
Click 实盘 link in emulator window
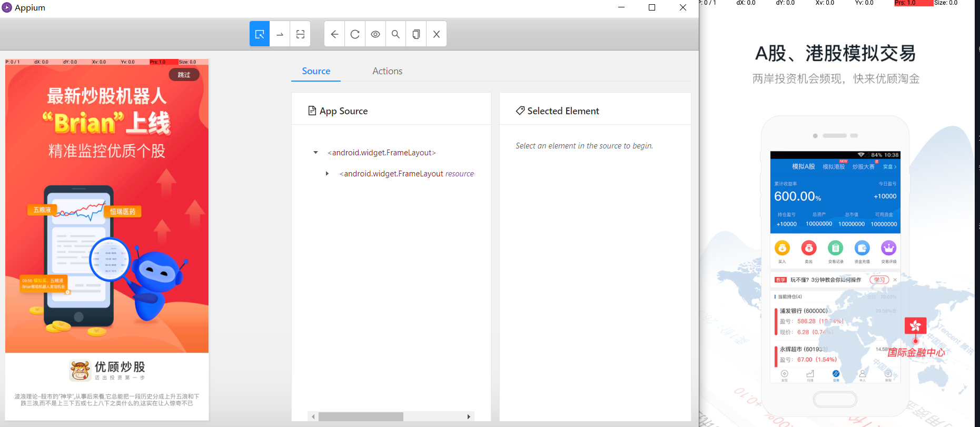(x=889, y=166)
